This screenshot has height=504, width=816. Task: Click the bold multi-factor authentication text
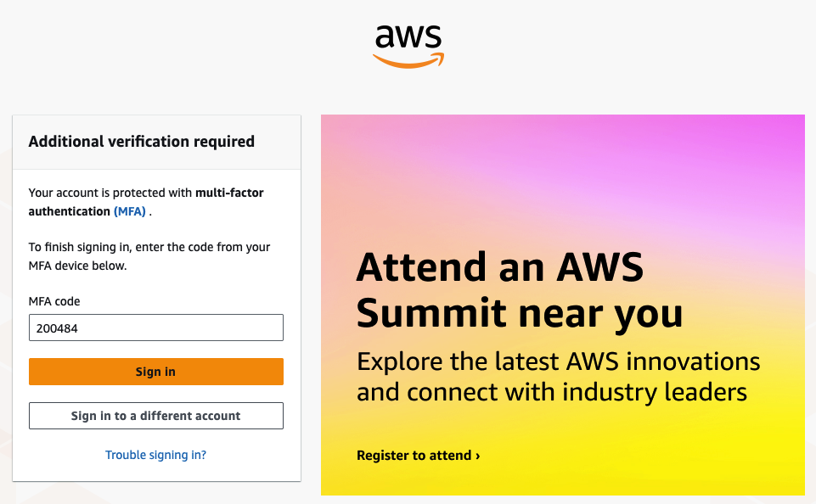pyautogui.click(x=229, y=193)
